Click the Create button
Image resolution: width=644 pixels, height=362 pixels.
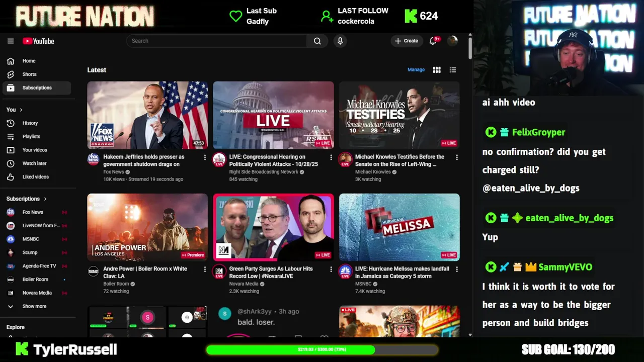coord(407,41)
